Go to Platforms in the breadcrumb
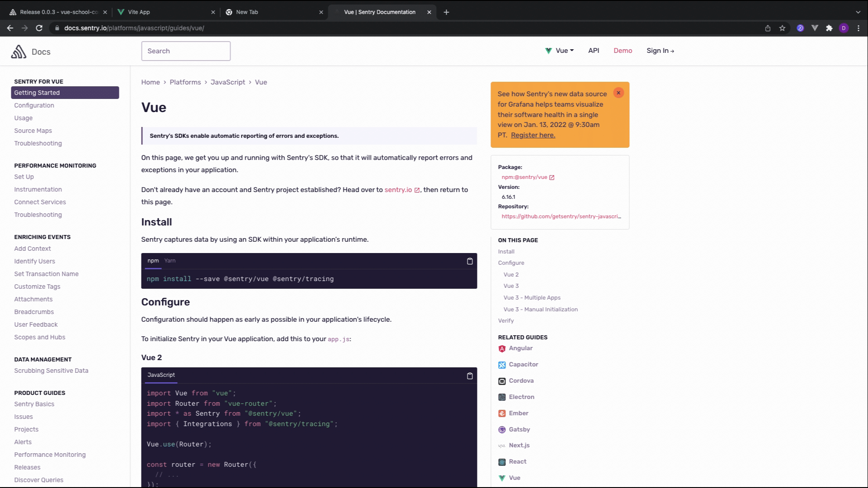The height and width of the screenshot is (488, 868). 185,82
